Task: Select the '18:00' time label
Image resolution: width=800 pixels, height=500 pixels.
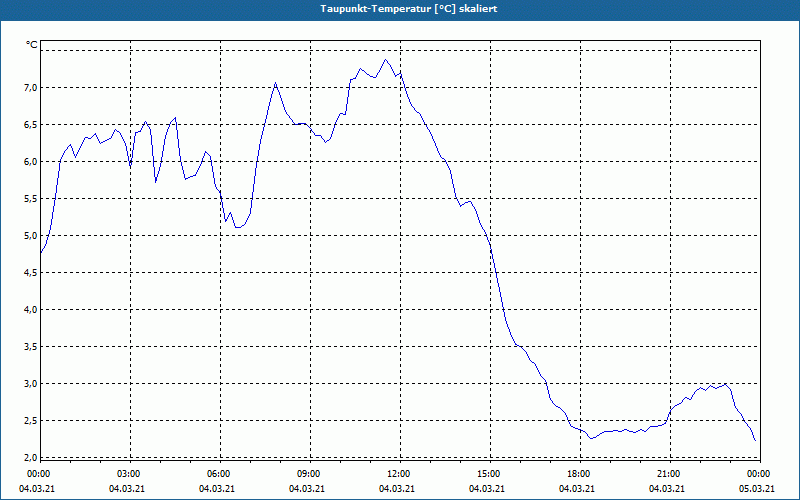Action: [579, 474]
